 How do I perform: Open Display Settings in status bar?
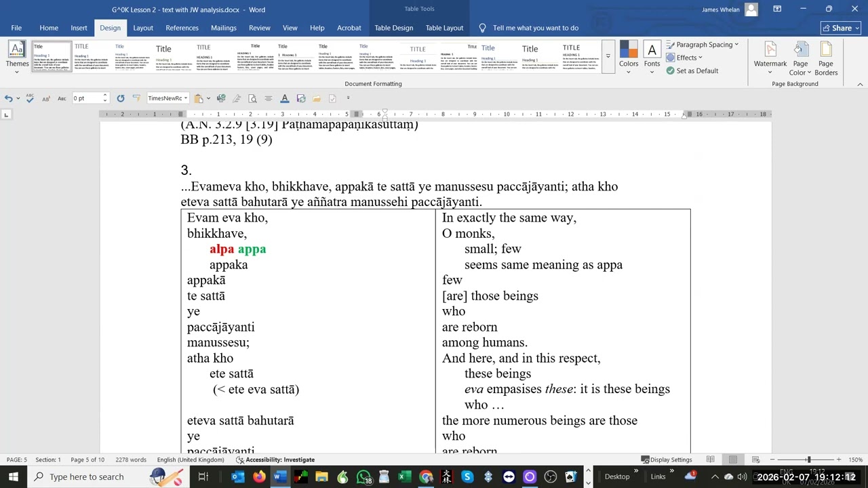point(667,460)
